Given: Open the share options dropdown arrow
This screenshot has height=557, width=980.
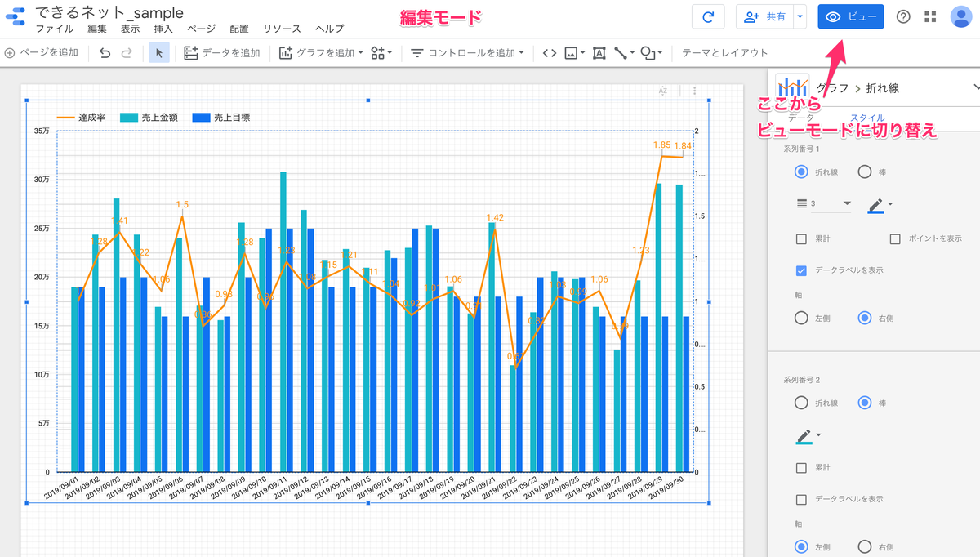Looking at the screenshot, I should pyautogui.click(x=800, y=16).
